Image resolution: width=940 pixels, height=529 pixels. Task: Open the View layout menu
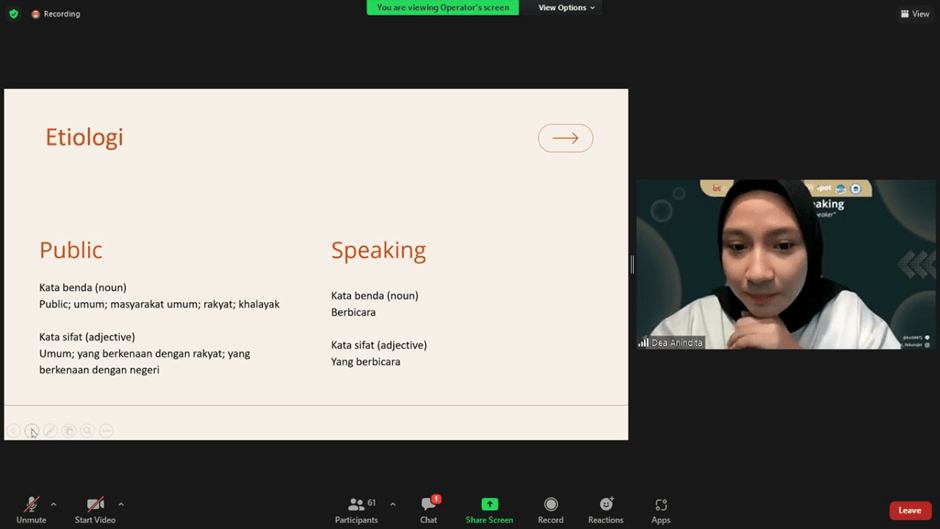[x=914, y=14]
